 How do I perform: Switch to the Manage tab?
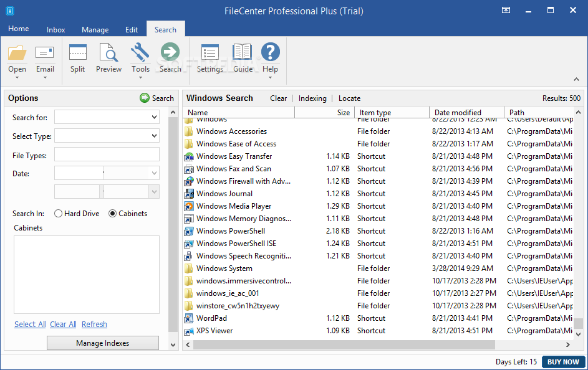click(x=95, y=29)
